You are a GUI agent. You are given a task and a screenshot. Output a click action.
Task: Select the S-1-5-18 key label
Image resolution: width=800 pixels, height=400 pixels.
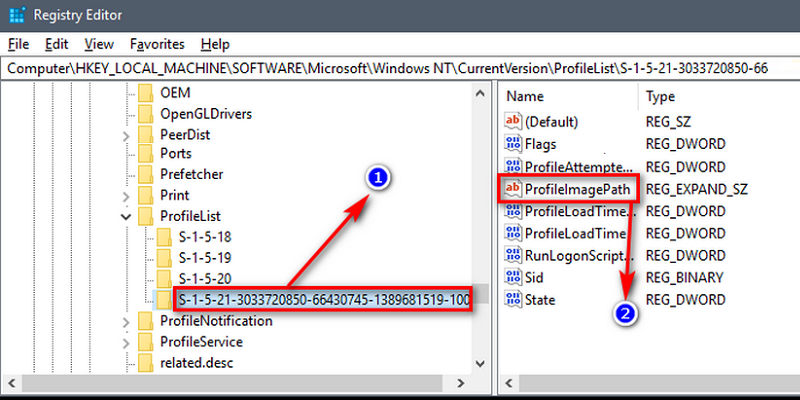(x=205, y=237)
